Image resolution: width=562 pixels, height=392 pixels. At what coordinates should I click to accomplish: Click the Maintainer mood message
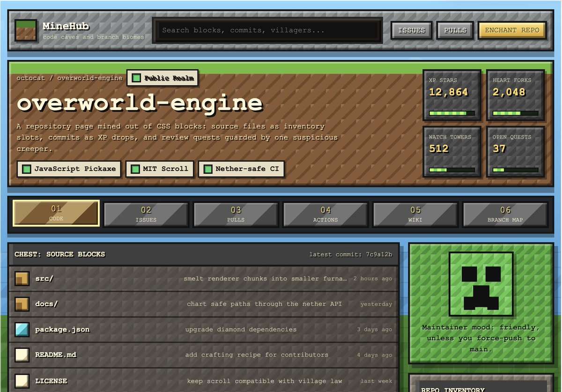[x=481, y=338]
